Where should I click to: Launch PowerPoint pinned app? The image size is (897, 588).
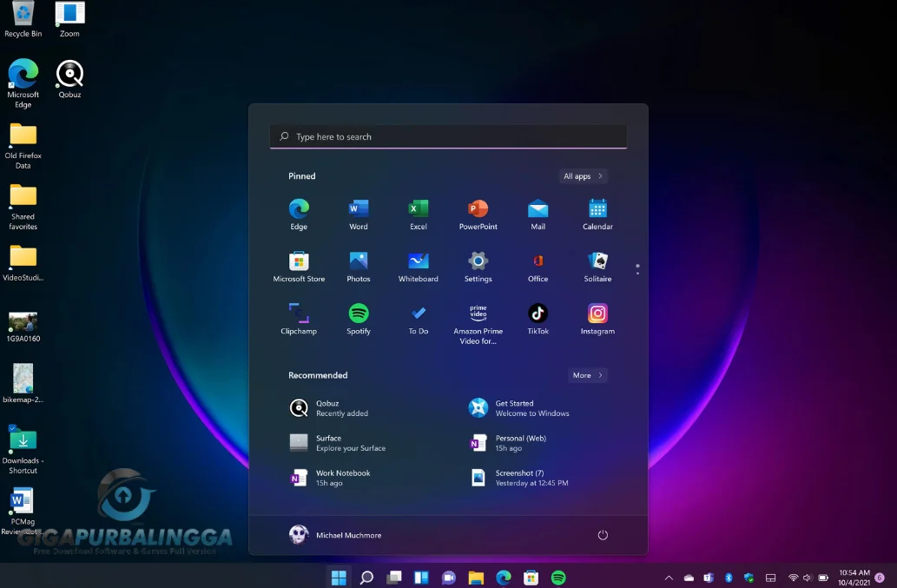478,215
